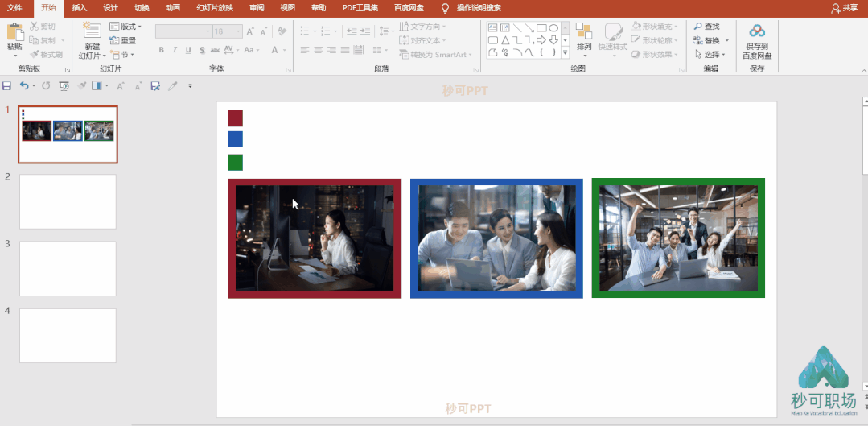This screenshot has width=868, height=426.
Task: Select the blue color square on slide
Action: coord(235,139)
